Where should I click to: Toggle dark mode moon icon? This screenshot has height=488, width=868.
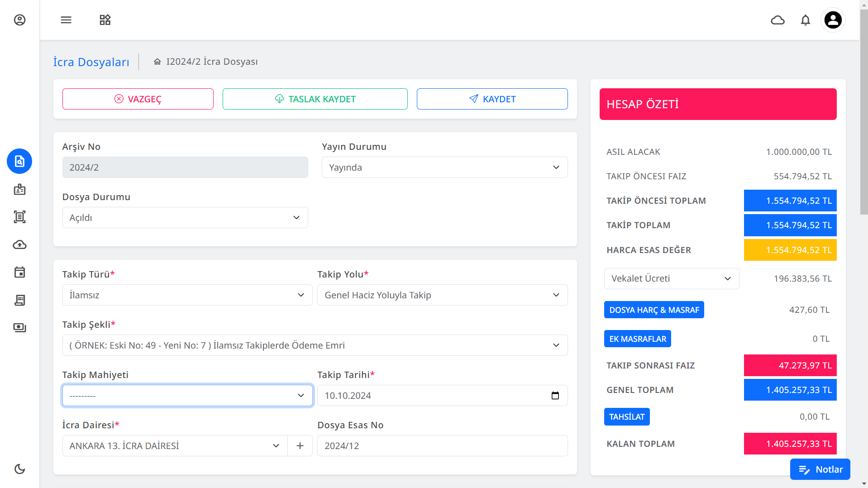click(x=19, y=469)
